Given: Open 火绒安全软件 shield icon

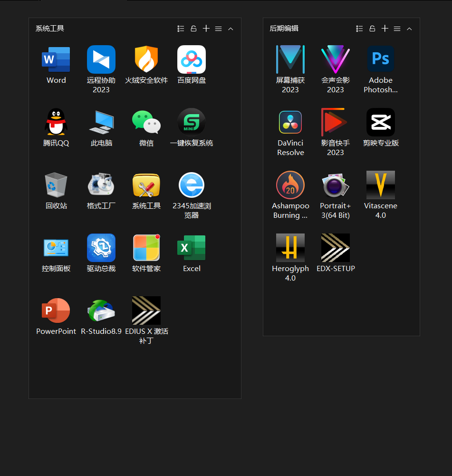Looking at the screenshot, I should pos(146,59).
